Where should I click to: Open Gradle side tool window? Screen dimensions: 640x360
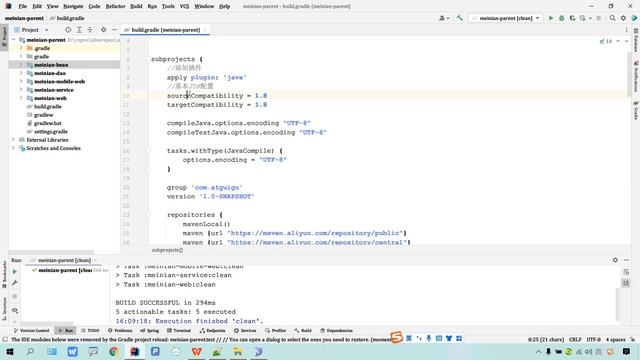pos(636,111)
